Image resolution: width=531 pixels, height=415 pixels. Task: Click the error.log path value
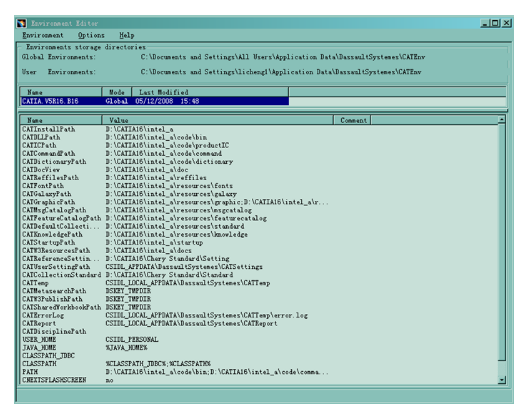pos(207,315)
